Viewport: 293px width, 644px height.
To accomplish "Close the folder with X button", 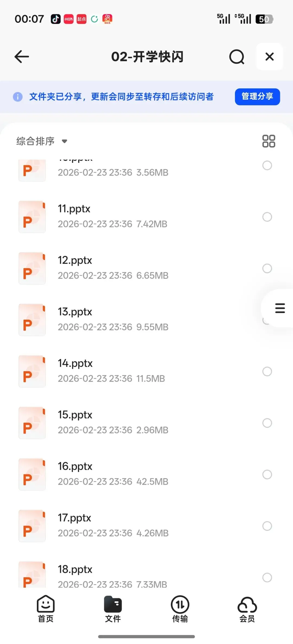I will tap(270, 57).
